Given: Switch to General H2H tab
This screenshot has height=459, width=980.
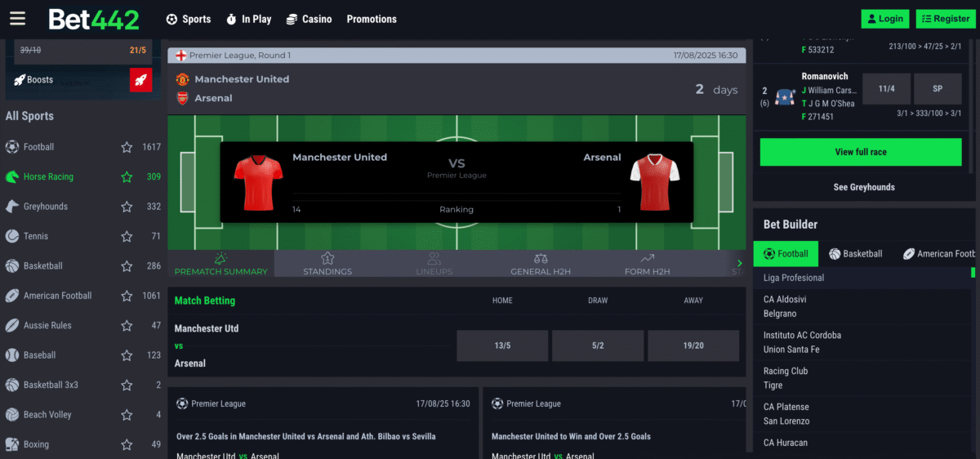Looking at the screenshot, I should [x=541, y=264].
